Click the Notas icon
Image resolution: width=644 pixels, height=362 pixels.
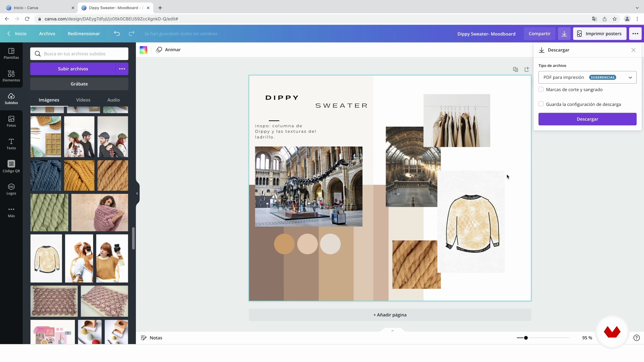pyautogui.click(x=144, y=338)
